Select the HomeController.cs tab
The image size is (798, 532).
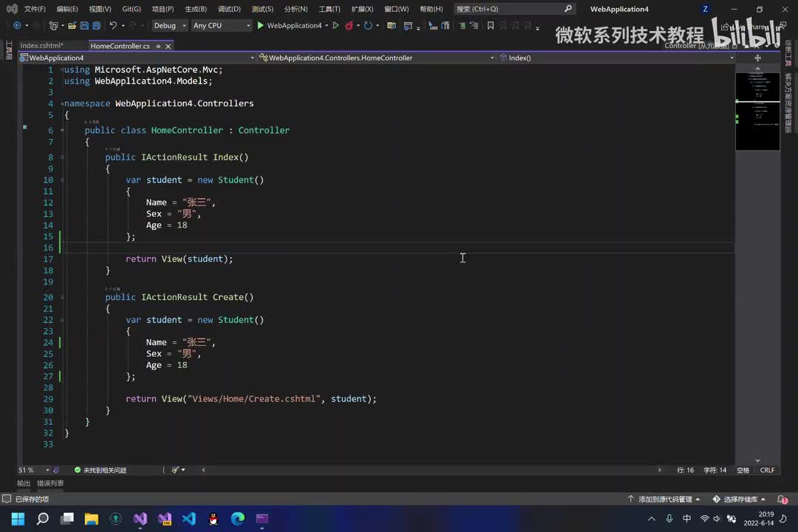(x=120, y=46)
